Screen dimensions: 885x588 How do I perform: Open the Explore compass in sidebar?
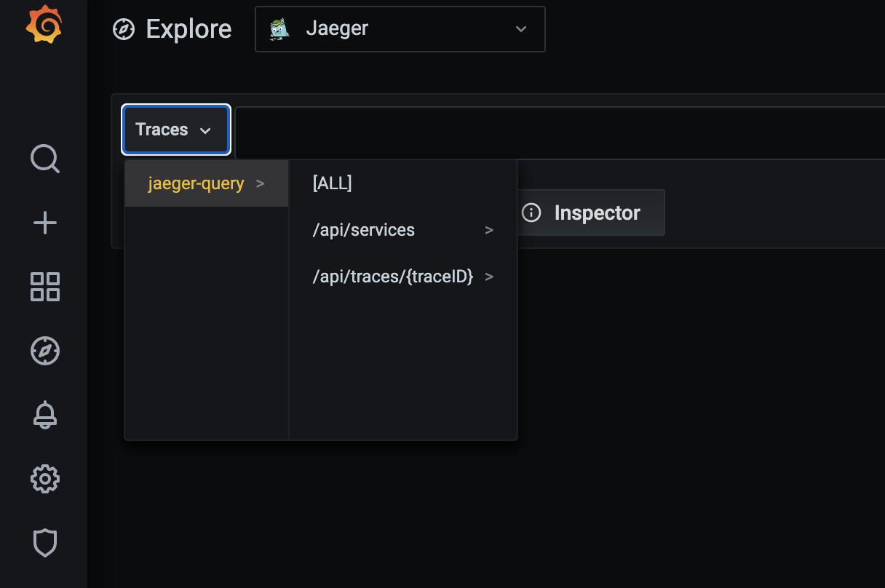(x=45, y=351)
